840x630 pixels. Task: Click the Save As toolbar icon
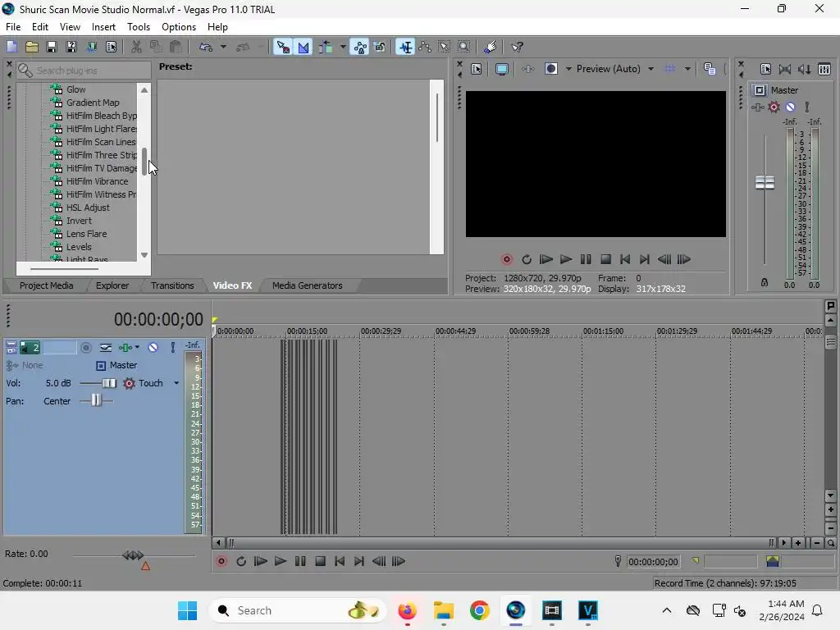71,47
